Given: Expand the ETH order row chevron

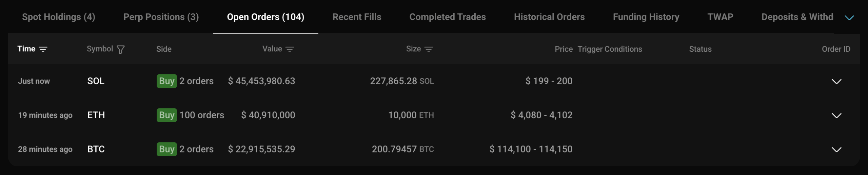Looking at the screenshot, I should (836, 115).
